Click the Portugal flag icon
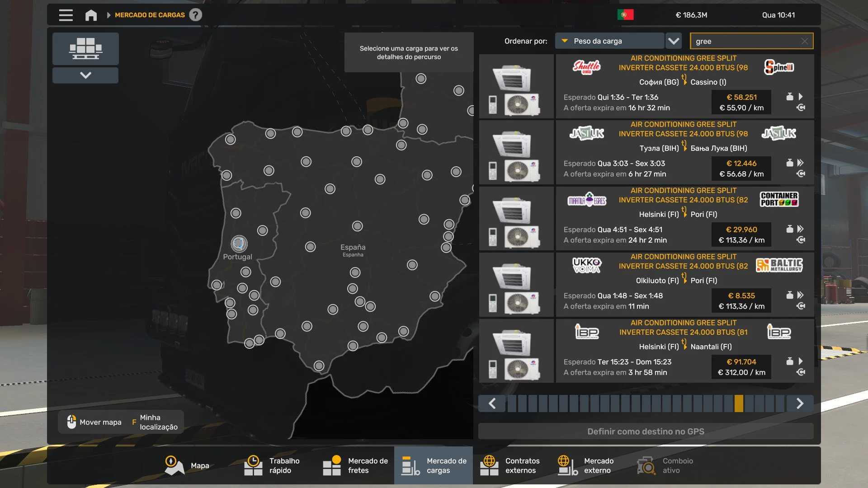868x488 pixels. (x=625, y=15)
